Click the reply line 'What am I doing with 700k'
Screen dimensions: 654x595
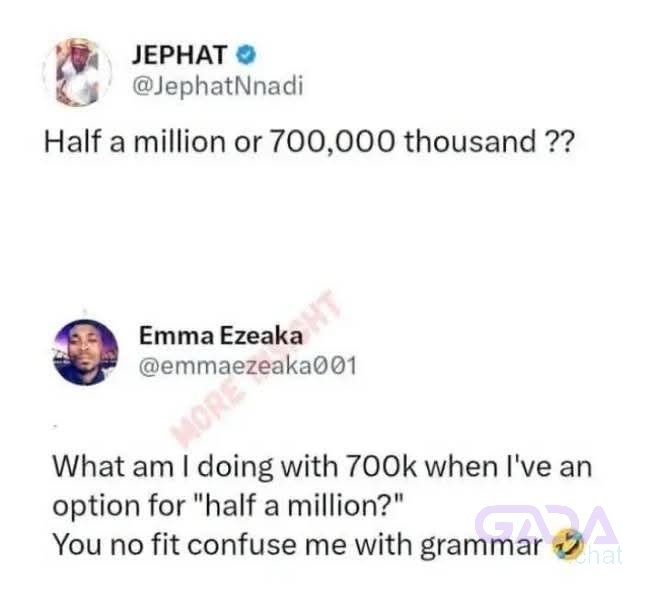[x=235, y=466]
